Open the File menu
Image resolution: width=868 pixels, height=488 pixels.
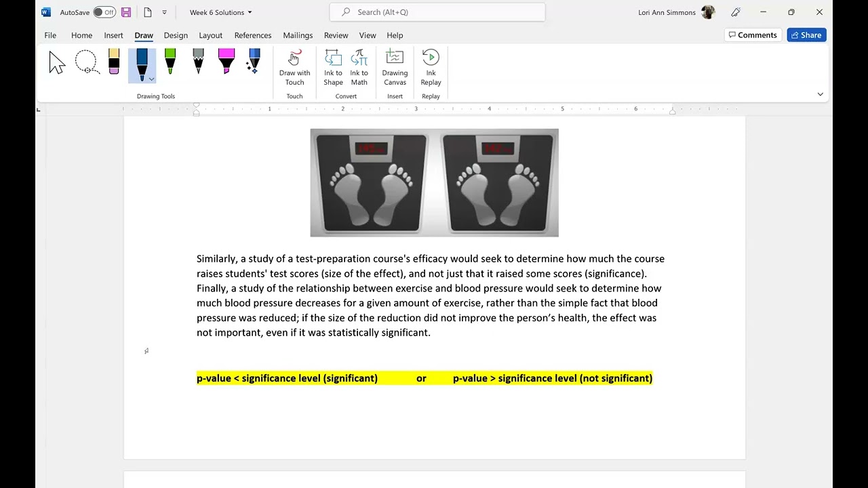[x=50, y=35]
